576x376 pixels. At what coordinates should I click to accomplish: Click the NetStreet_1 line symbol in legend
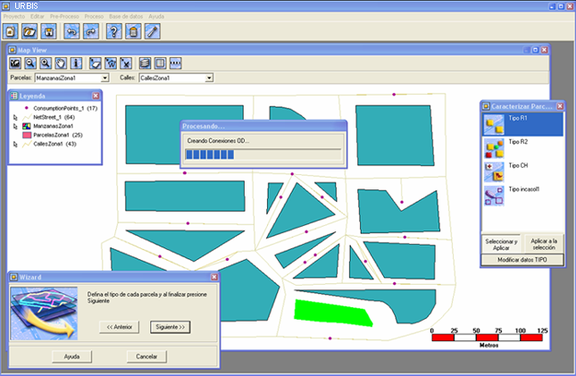[x=27, y=118]
